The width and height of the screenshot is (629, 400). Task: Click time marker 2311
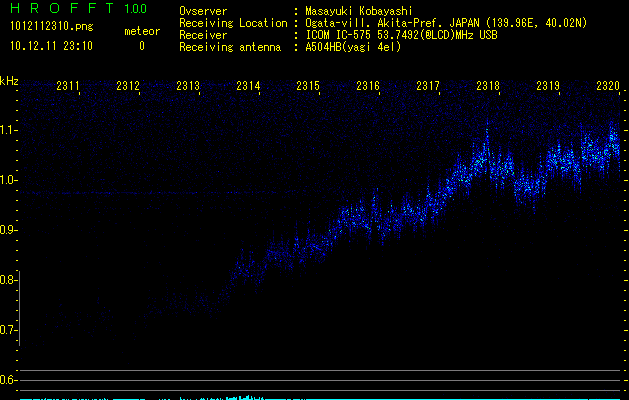tap(68, 85)
